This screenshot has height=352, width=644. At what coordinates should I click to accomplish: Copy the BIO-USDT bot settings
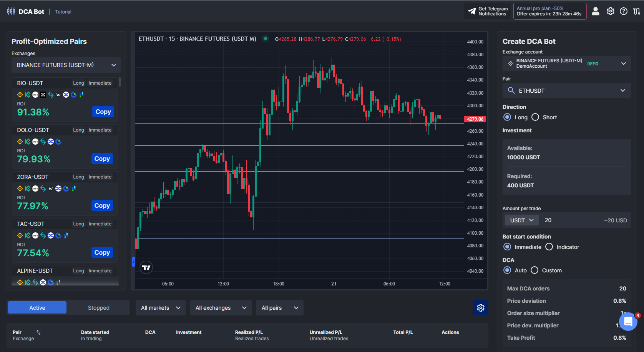[x=103, y=112]
